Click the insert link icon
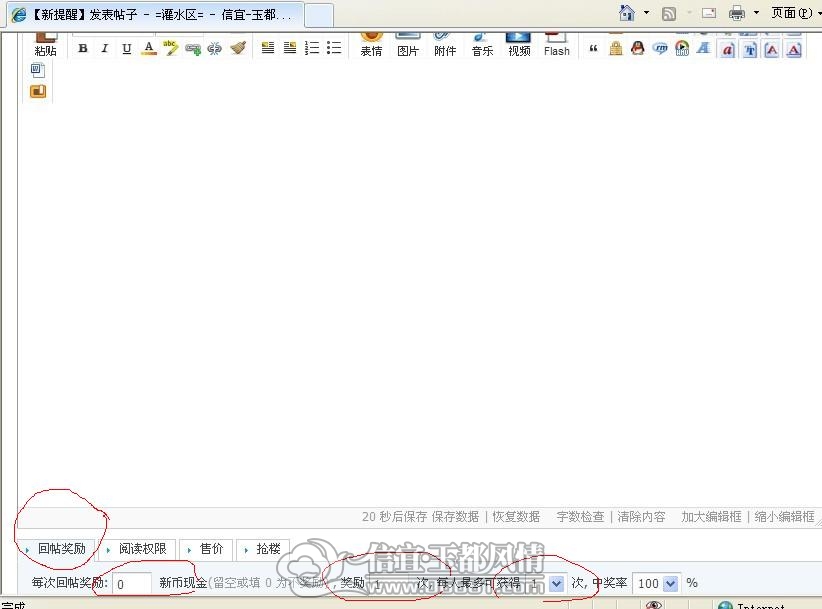This screenshot has height=609, width=822. pos(193,49)
